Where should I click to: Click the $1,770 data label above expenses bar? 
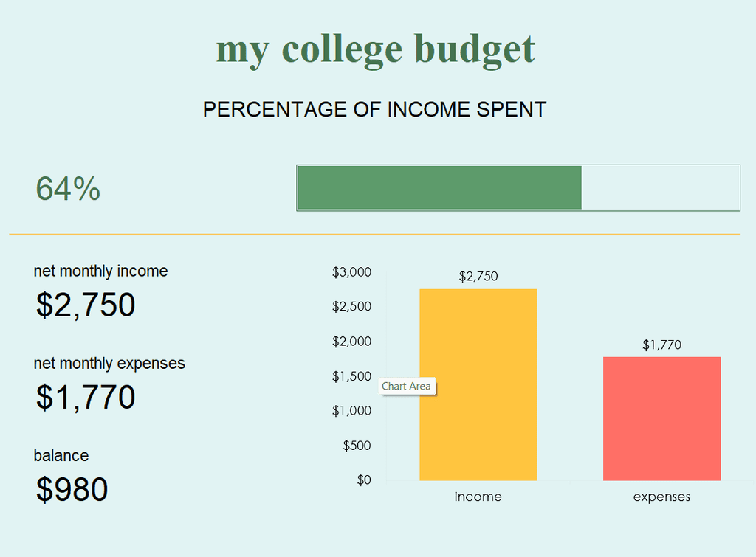click(662, 345)
